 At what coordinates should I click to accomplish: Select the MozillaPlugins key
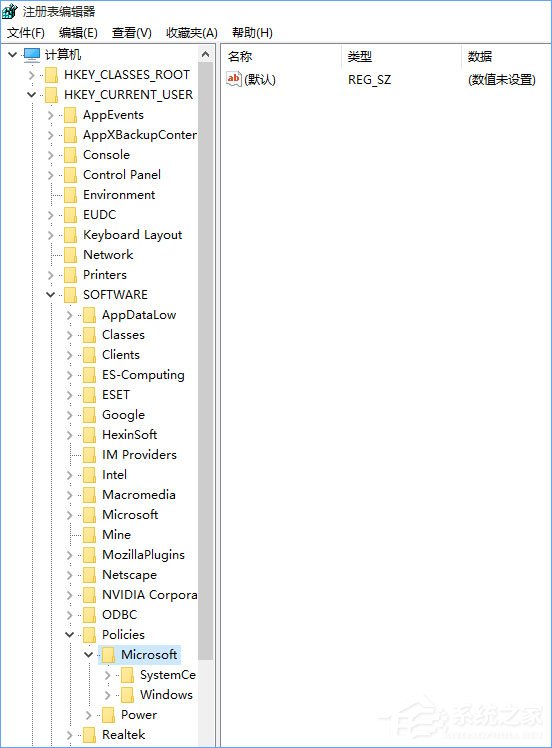[143, 555]
